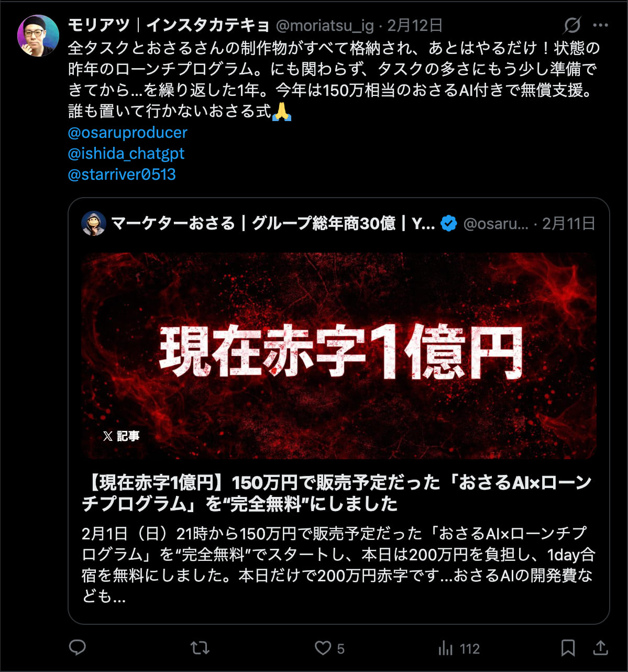This screenshot has height=672, width=628.
Task: Click the X 記事 label on the image
Action: tap(121, 436)
